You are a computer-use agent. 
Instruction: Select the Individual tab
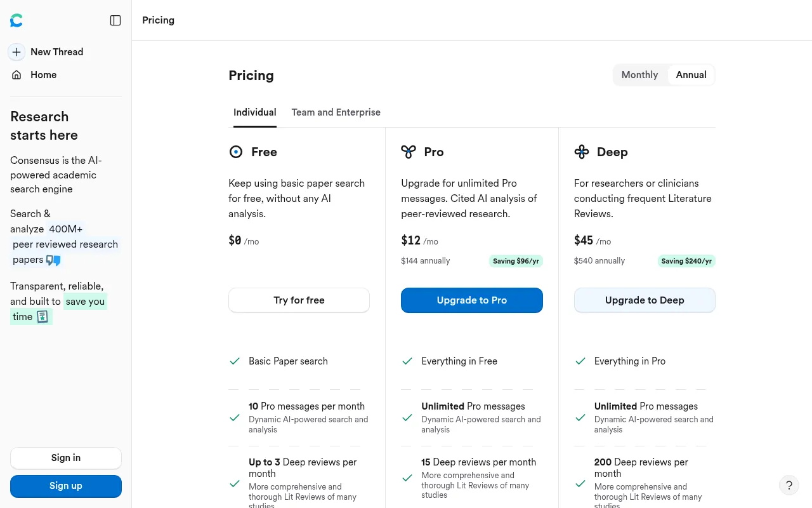255,112
